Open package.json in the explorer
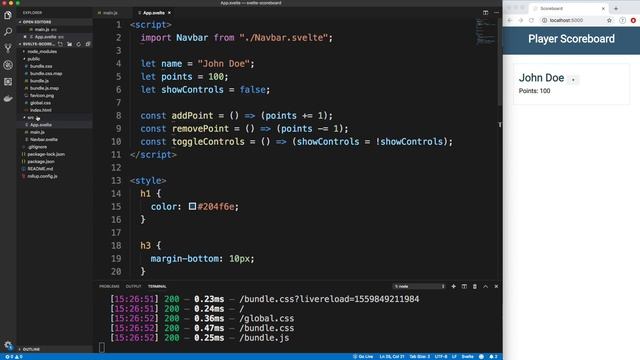Image resolution: width=640 pixels, height=360 pixels. click(x=41, y=162)
